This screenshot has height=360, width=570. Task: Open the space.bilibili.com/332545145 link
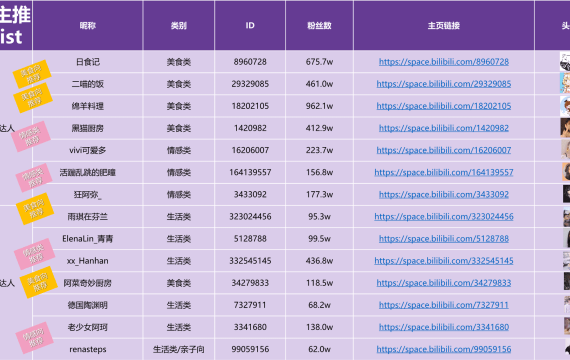click(443, 261)
